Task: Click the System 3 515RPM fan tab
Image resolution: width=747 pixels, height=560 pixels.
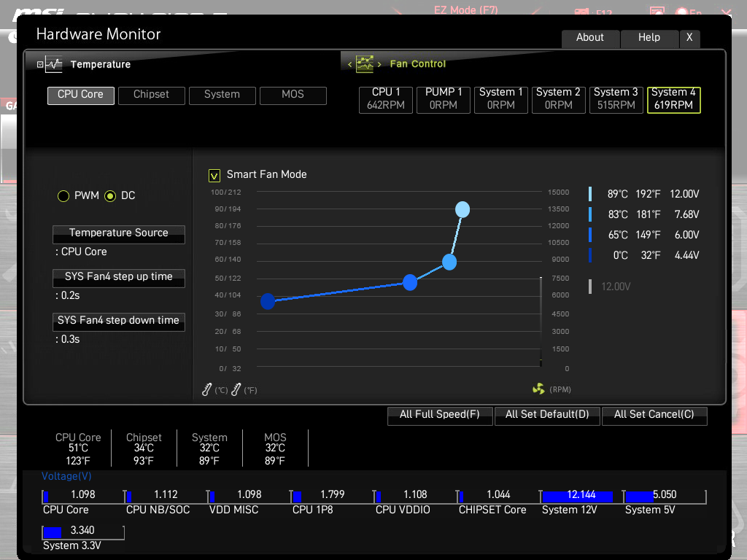Action: 616,99
